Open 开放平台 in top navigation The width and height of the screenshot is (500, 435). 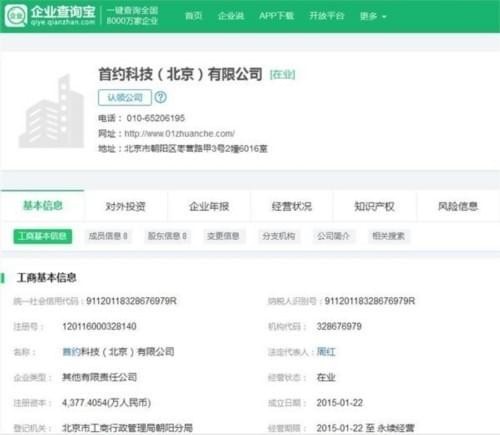[327, 16]
